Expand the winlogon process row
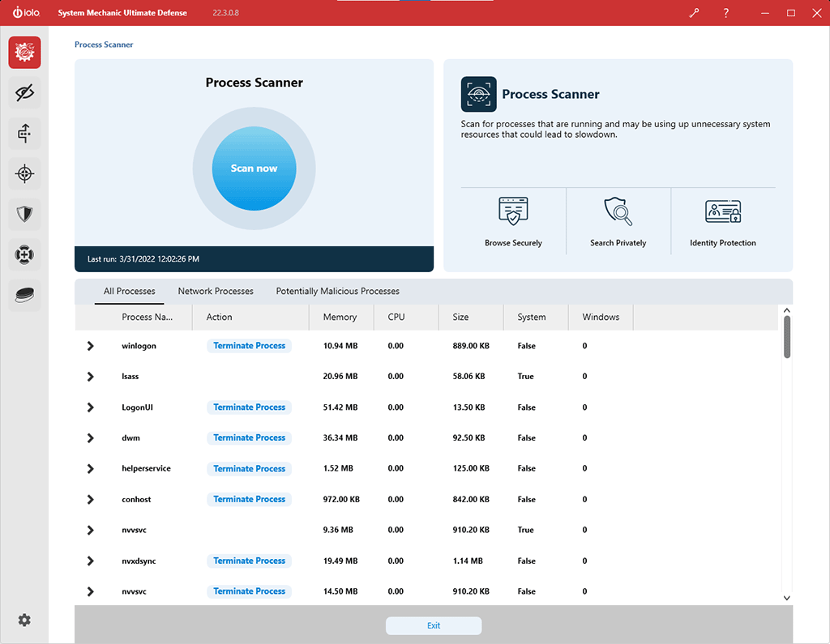830x644 pixels. click(90, 346)
